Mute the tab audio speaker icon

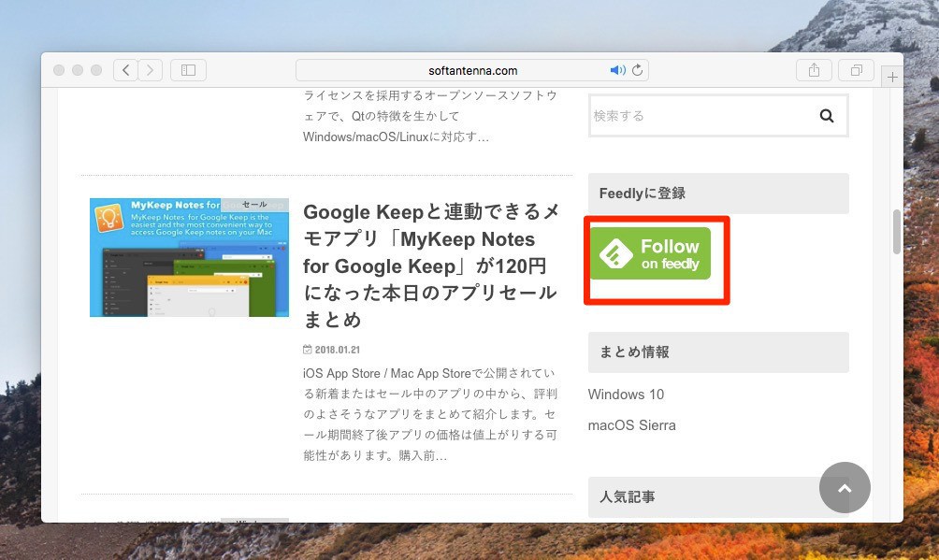point(617,70)
